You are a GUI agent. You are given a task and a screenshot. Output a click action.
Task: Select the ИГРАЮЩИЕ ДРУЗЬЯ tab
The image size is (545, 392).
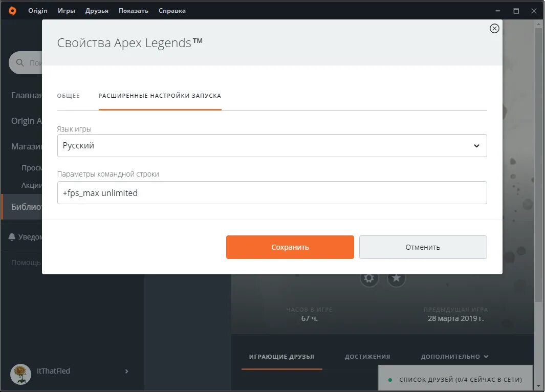(x=281, y=356)
